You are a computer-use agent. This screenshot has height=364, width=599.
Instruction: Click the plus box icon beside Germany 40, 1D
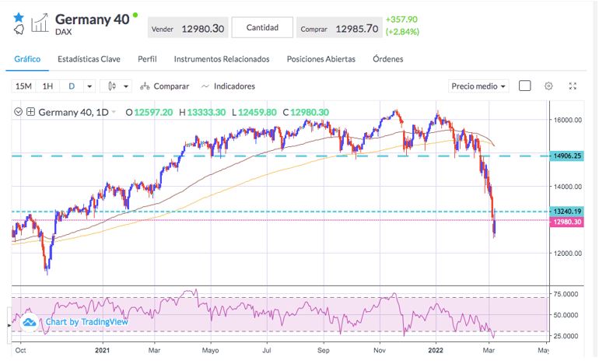30,112
